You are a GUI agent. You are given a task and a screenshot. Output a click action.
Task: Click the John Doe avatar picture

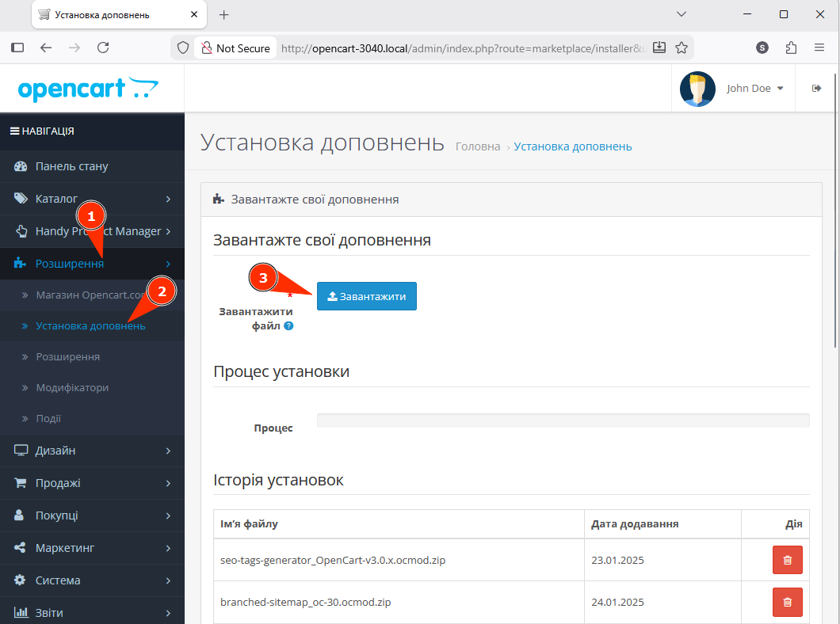[x=697, y=89]
